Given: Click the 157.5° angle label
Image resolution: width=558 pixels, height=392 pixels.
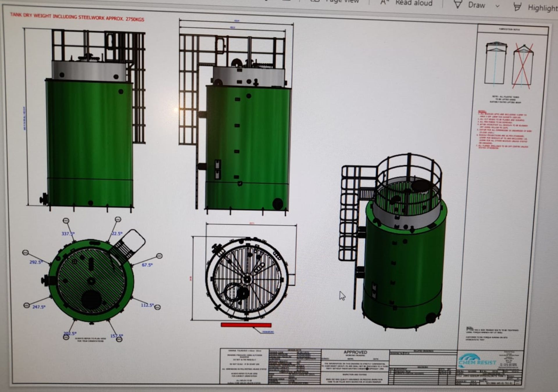Looking at the screenshot, I should [x=117, y=336].
